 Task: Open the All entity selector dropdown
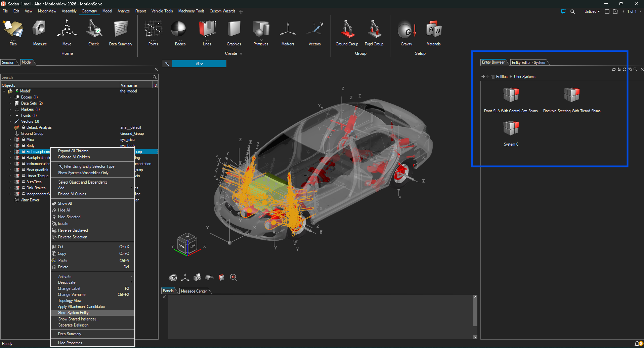pos(199,64)
